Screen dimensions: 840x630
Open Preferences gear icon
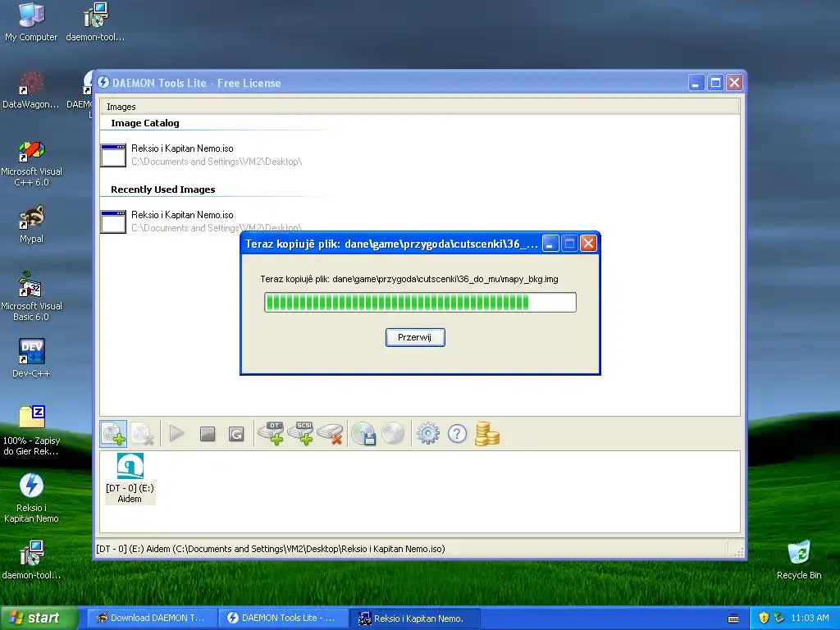(x=428, y=434)
